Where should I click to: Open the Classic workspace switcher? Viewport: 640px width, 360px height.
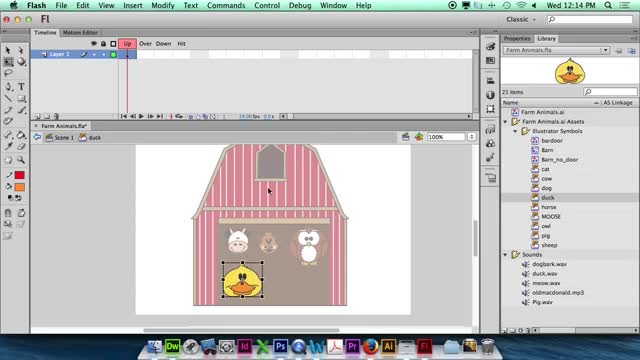521,19
